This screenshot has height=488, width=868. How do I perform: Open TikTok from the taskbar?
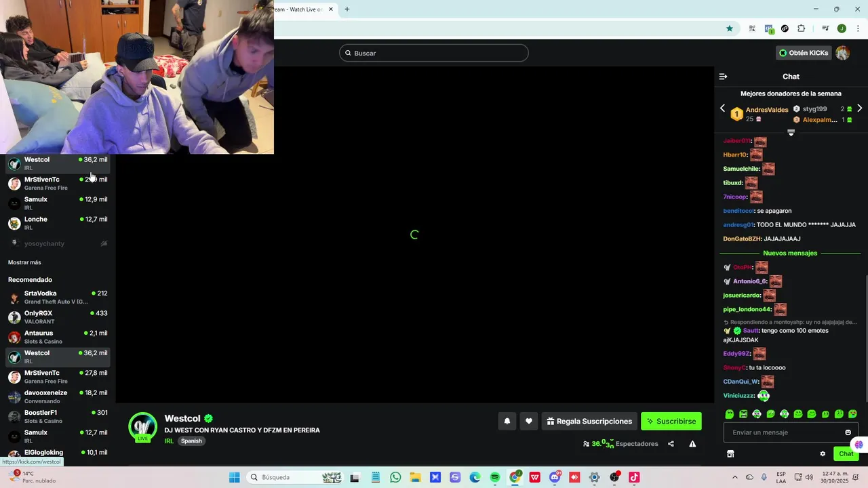point(634,477)
